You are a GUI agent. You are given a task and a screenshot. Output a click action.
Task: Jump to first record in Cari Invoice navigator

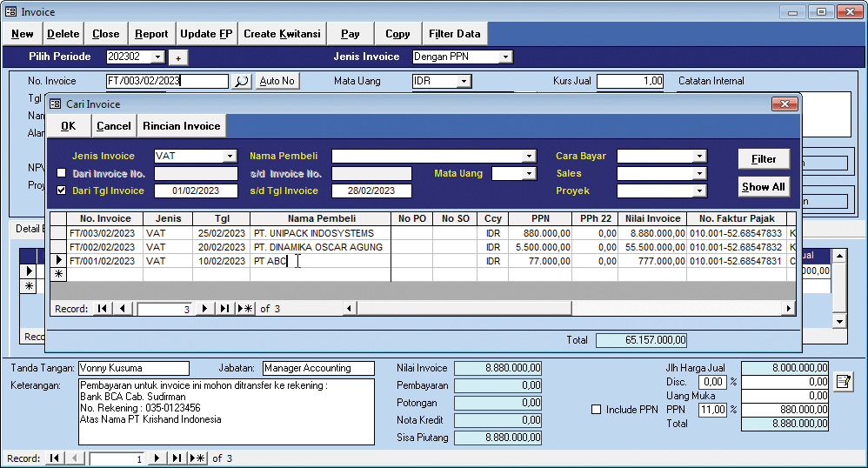pos(103,309)
